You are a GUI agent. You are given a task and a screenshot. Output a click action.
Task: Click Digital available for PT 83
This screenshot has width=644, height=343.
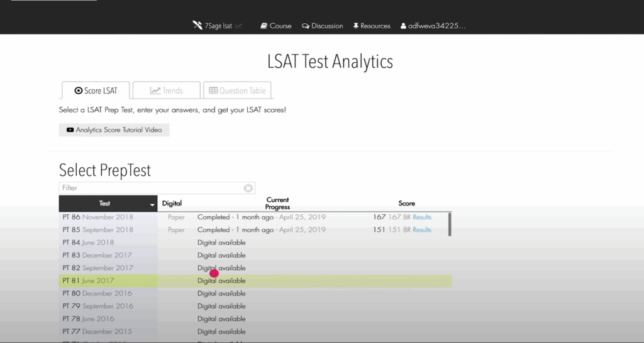coord(221,255)
